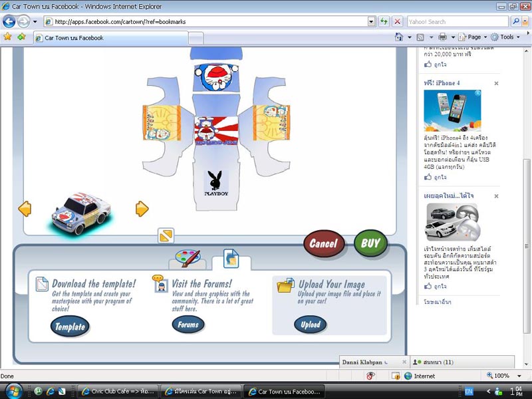Image resolution: width=532 pixels, height=399 pixels.
Task: Click the Upload button
Action: tap(310, 325)
